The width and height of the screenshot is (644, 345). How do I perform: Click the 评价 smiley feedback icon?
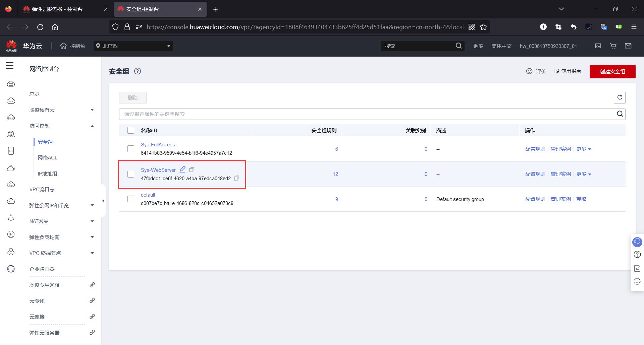coord(529,71)
